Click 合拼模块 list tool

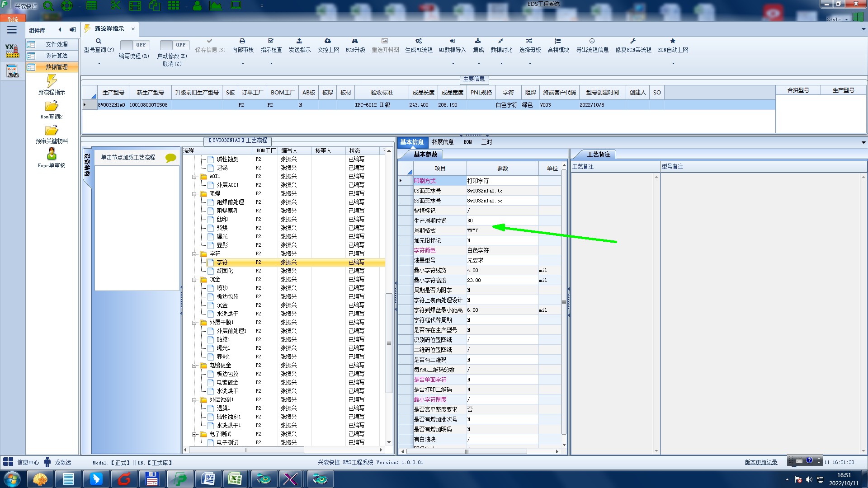tap(558, 46)
